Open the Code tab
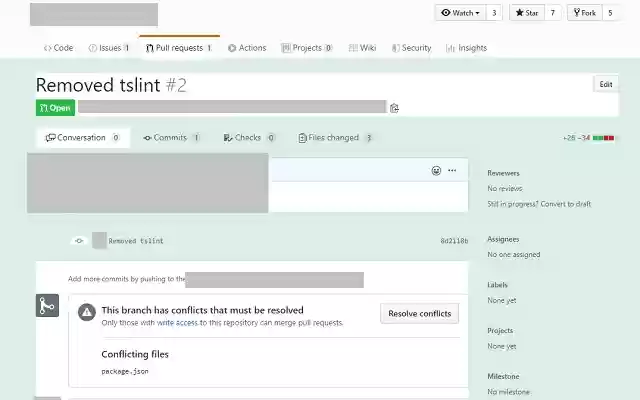 pyautogui.click(x=58, y=48)
